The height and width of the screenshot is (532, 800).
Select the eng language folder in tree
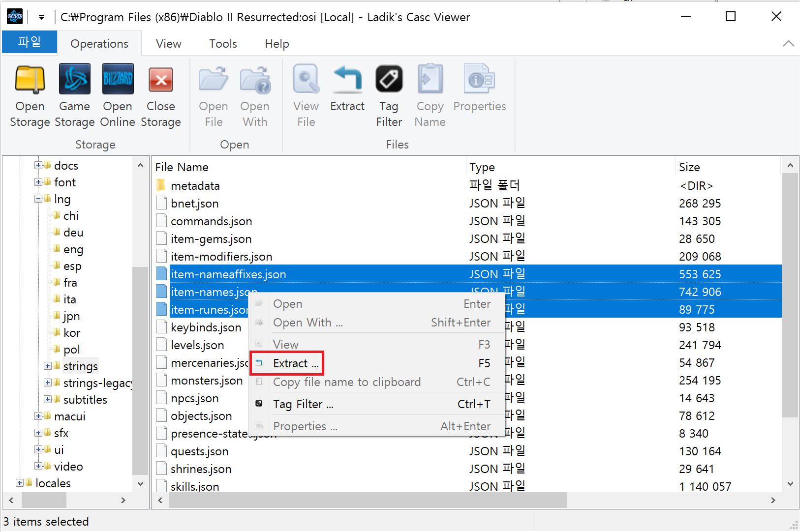coord(73,249)
